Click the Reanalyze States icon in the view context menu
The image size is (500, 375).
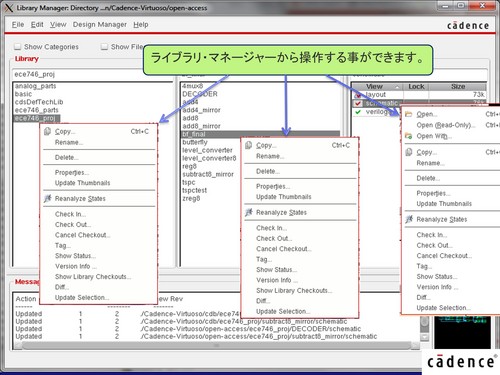coord(409,219)
